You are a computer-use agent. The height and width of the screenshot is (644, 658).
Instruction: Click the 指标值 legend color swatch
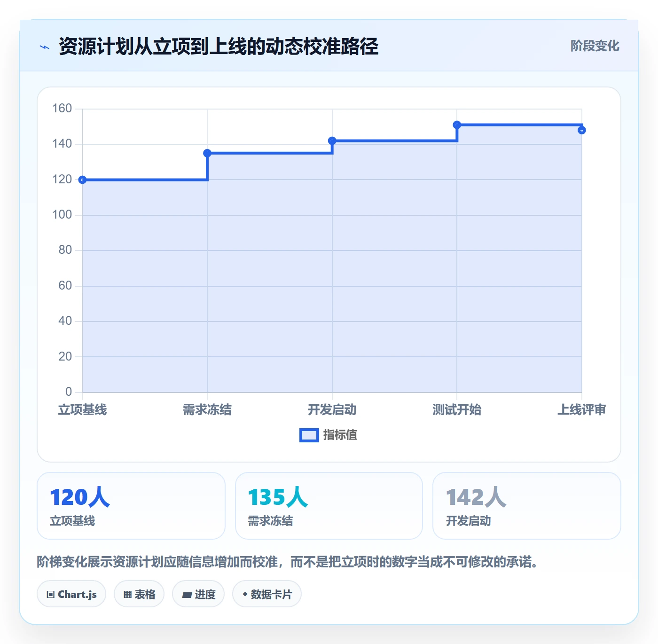point(309,435)
